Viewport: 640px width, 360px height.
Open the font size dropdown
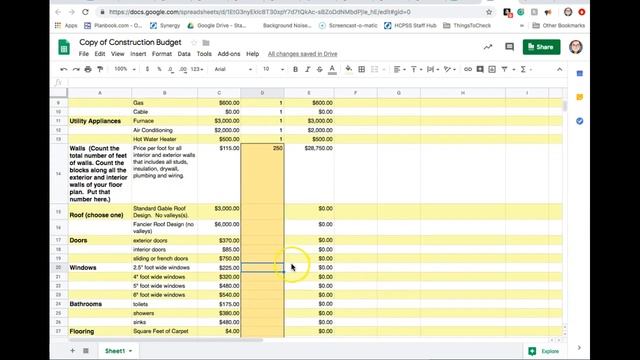coord(273,69)
